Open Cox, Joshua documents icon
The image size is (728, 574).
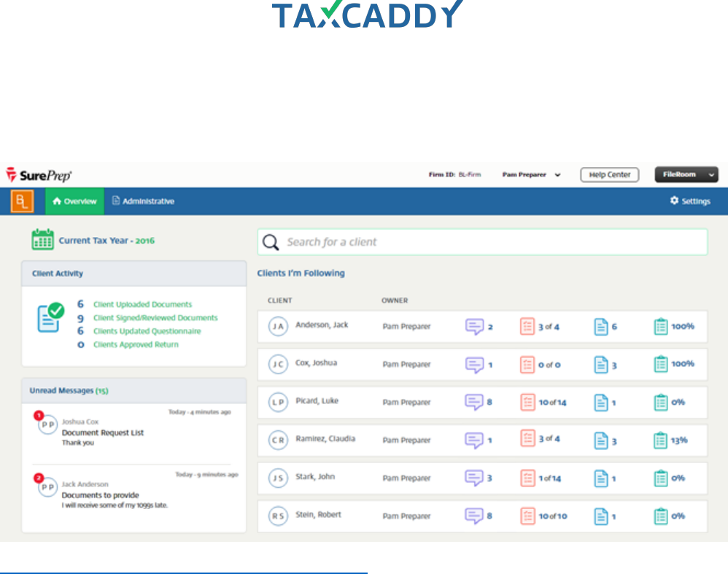tap(601, 365)
